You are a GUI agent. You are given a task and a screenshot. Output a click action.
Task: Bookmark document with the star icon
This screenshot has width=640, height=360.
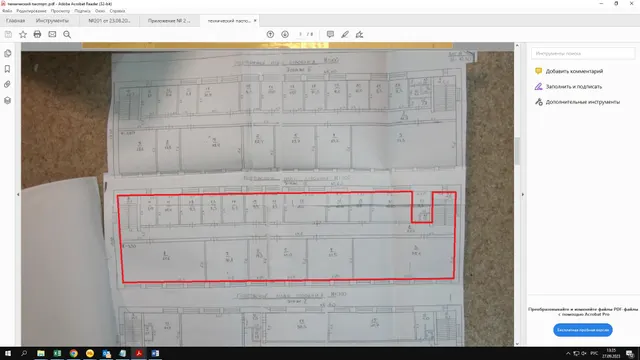[x=23, y=34]
